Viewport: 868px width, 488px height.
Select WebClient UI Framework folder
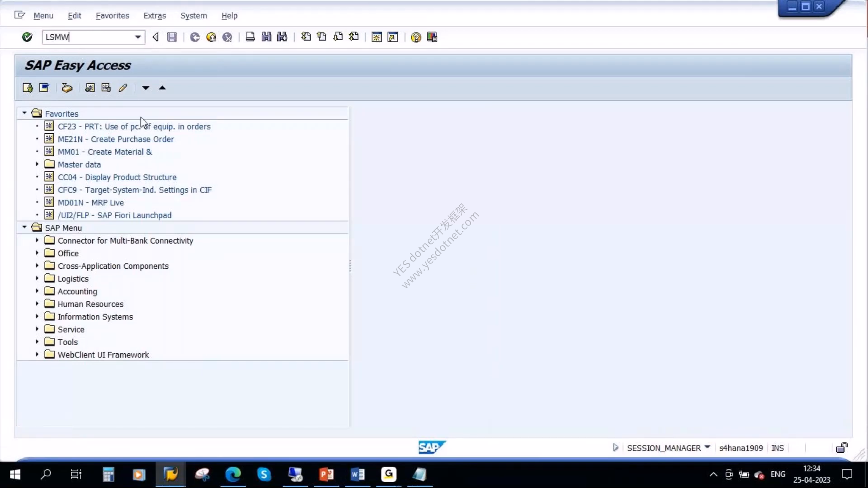103,355
